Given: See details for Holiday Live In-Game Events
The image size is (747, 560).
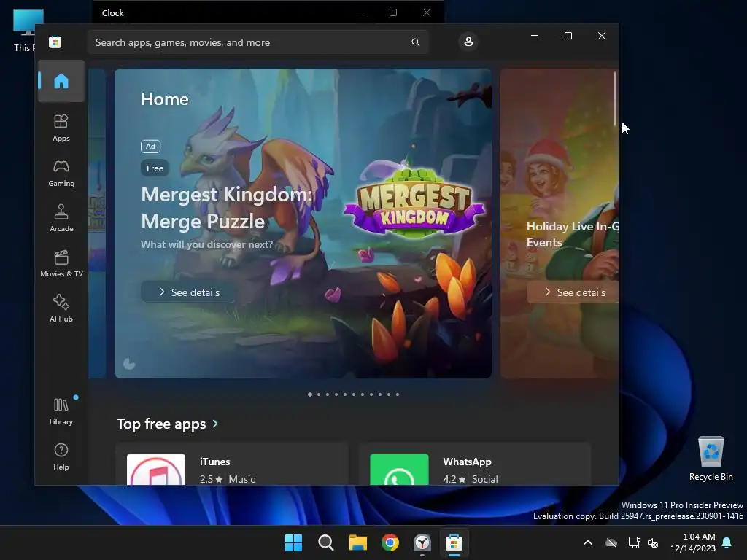Looking at the screenshot, I should (x=573, y=292).
